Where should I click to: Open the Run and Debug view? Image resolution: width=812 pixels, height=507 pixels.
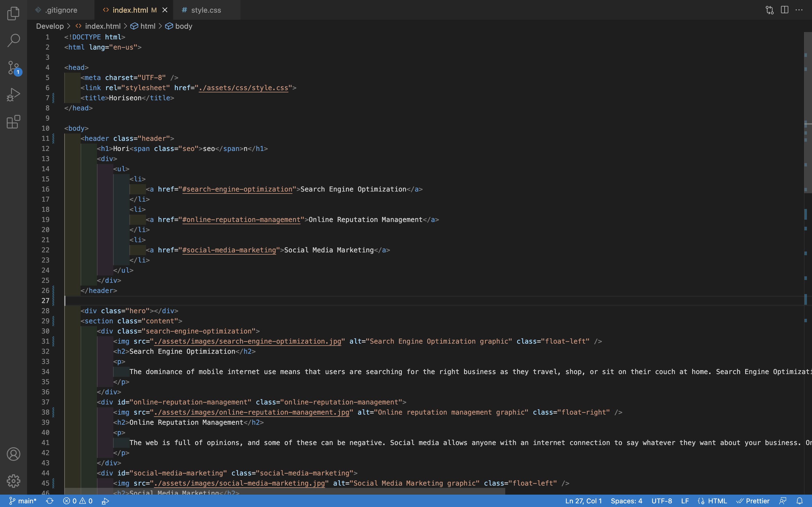point(14,95)
